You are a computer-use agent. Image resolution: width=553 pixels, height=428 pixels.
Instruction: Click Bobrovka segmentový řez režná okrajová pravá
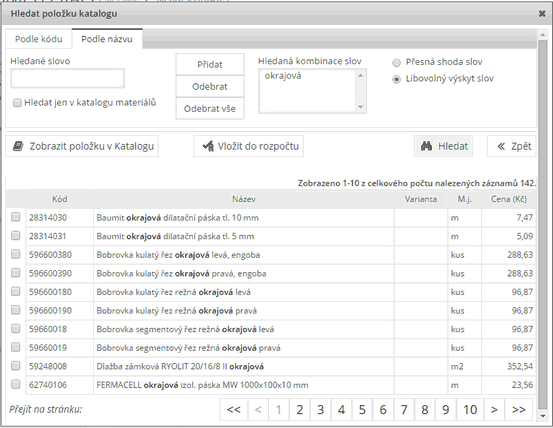[x=188, y=348]
